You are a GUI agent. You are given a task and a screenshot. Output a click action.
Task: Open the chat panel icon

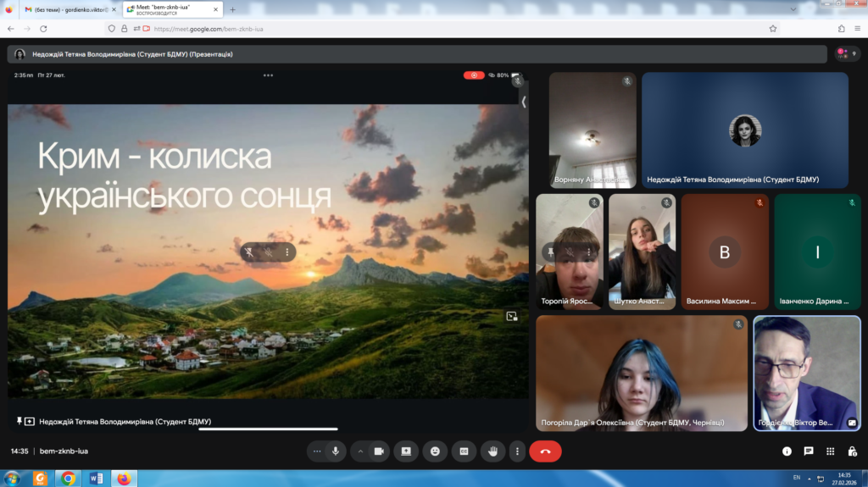pos(809,451)
